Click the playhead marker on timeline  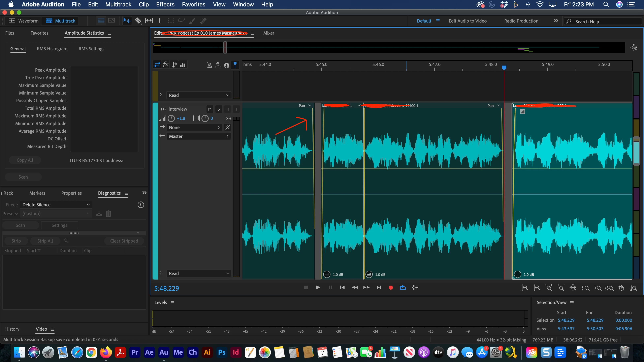tap(504, 68)
